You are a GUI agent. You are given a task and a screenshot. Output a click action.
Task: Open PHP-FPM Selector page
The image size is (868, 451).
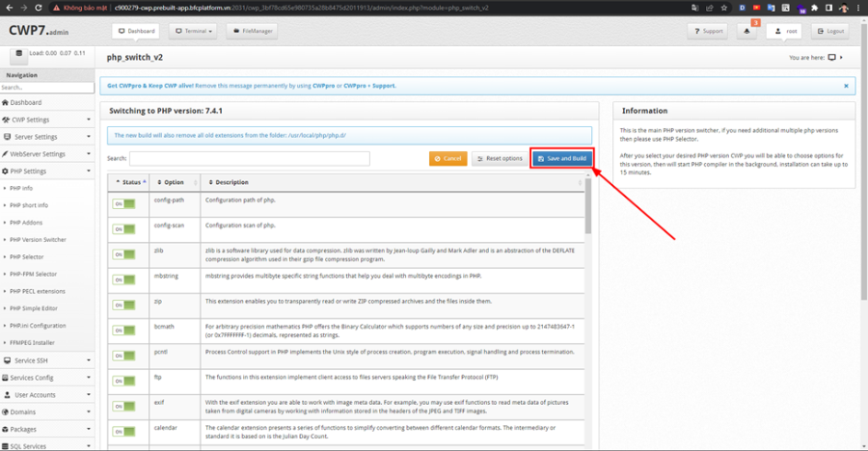click(33, 274)
